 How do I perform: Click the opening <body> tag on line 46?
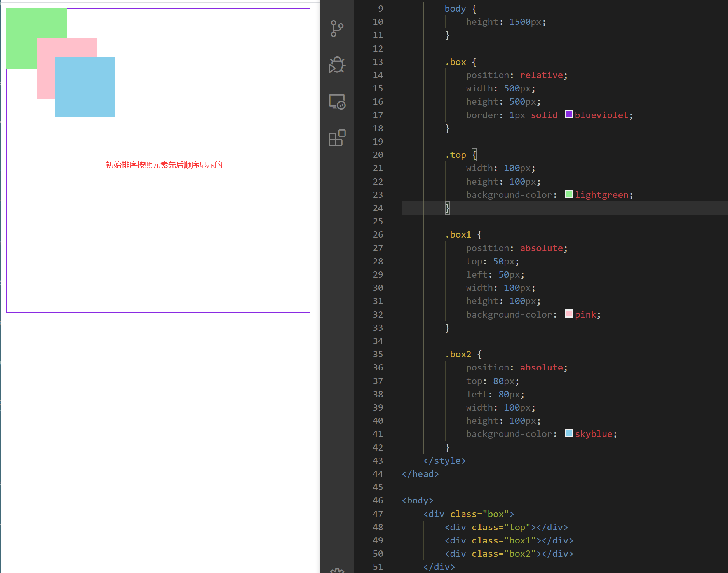pyautogui.click(x=418, y=500)
